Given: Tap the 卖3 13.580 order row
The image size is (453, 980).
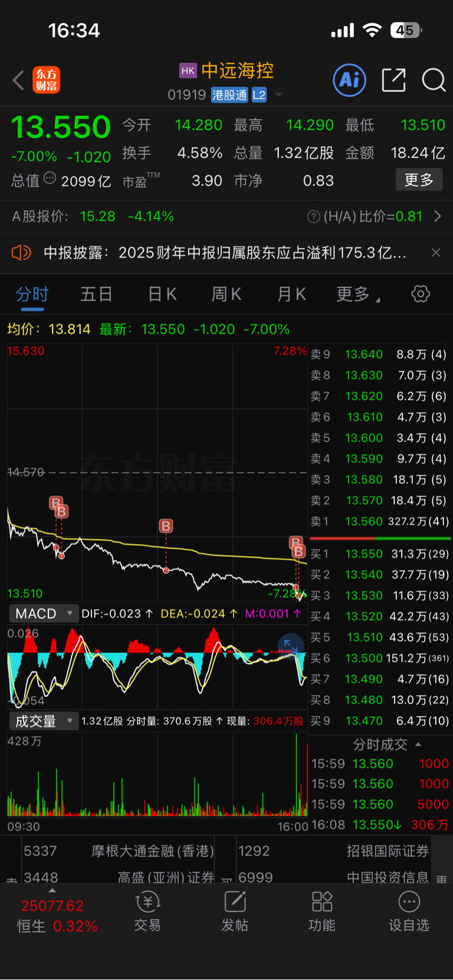Looking at the screenshot, I should point(380,480).
